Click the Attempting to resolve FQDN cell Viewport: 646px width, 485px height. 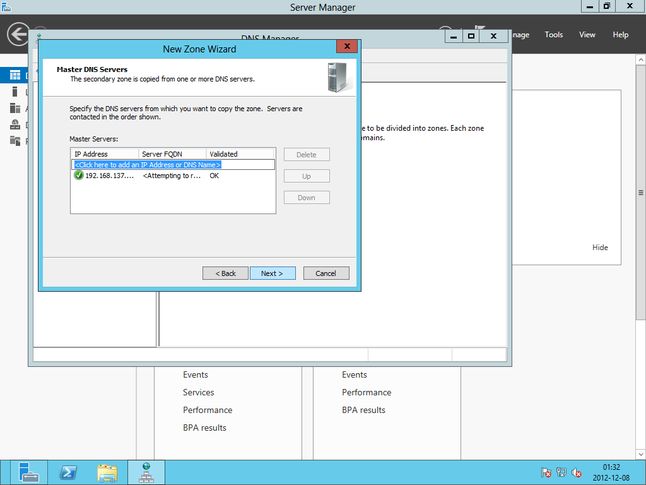coord(172,176)
